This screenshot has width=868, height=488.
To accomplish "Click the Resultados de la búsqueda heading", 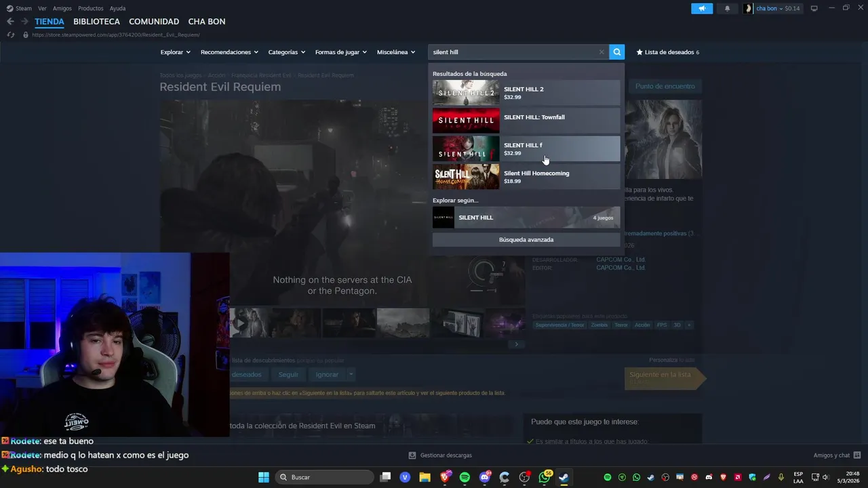I will pos(470,74).
